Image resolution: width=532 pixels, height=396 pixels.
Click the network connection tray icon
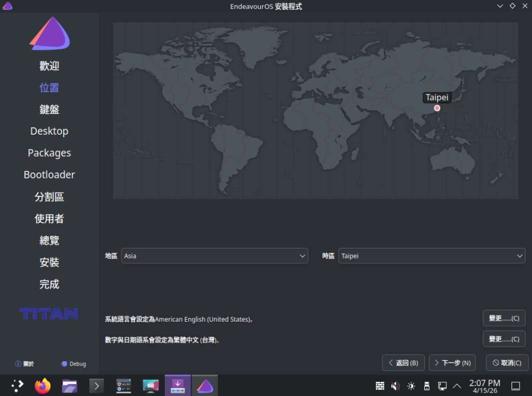(x=442, y=386)
